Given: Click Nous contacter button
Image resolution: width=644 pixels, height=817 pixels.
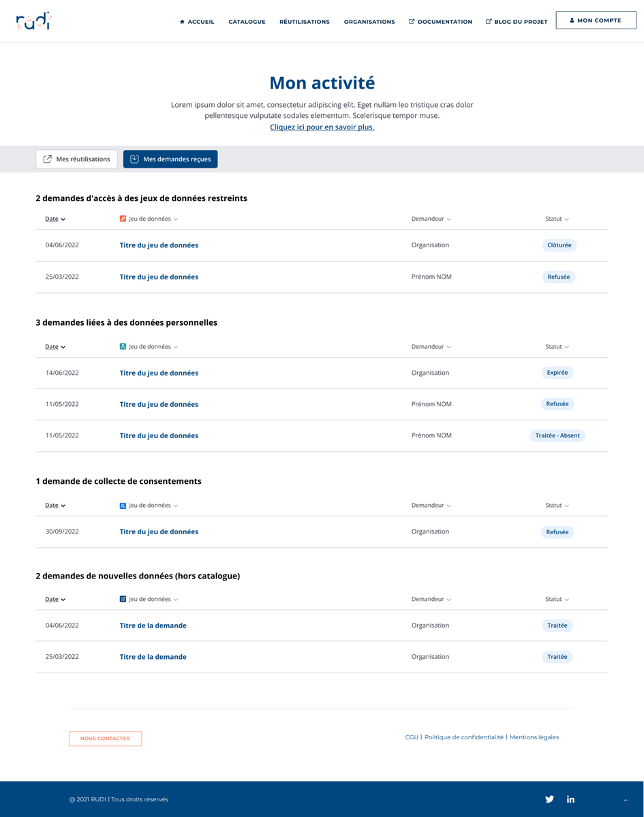Looking at the screenshot, I should point(105,739).
